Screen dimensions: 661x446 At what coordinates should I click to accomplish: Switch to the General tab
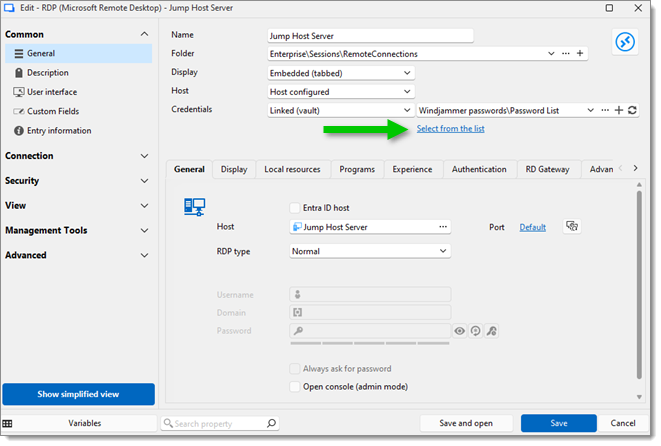click(x=189, y=169)
